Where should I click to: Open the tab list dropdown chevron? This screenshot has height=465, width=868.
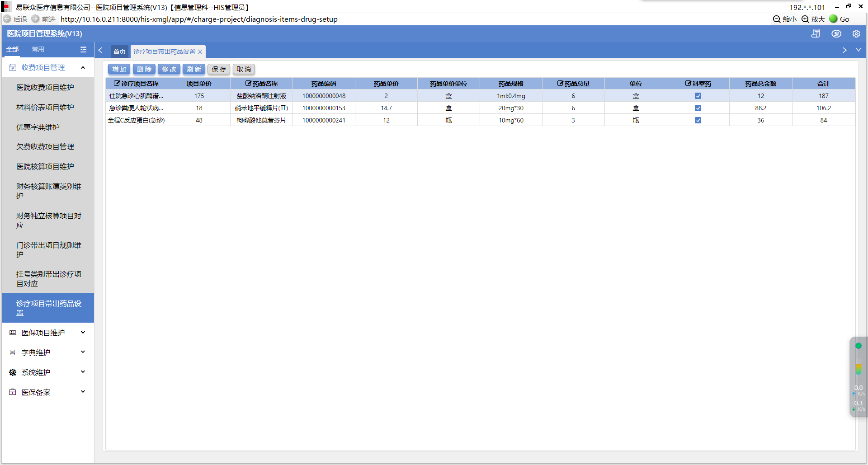[x=858, y=50]
